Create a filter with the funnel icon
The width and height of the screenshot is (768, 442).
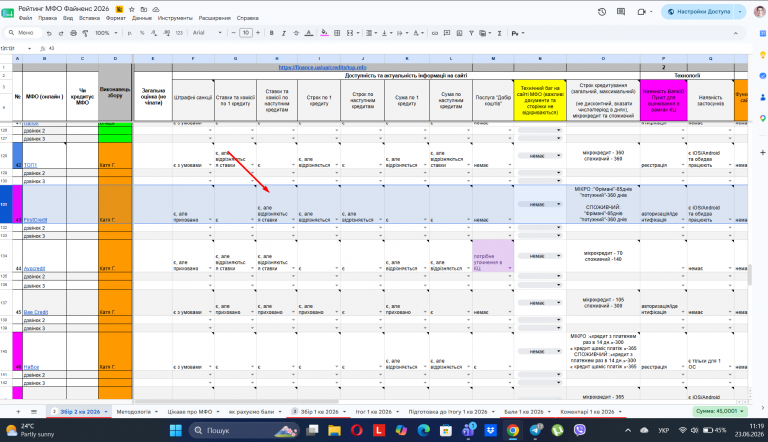coord(471,33)
